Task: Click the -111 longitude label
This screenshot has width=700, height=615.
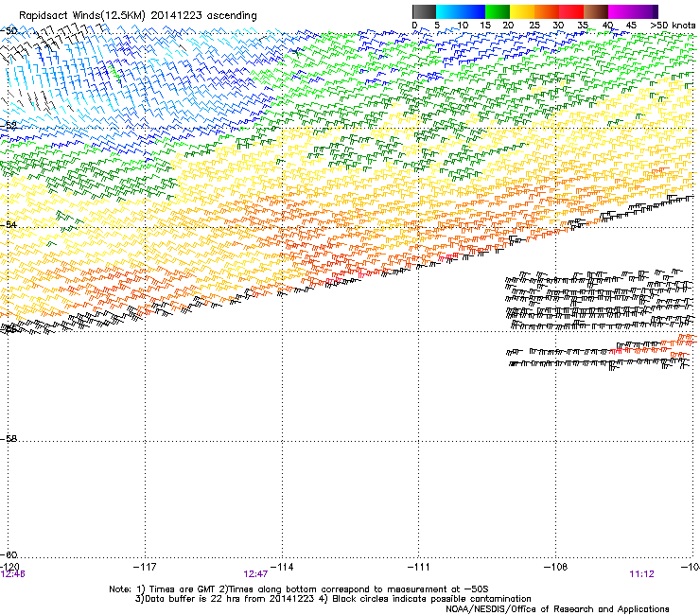Action: click(419, 567)
